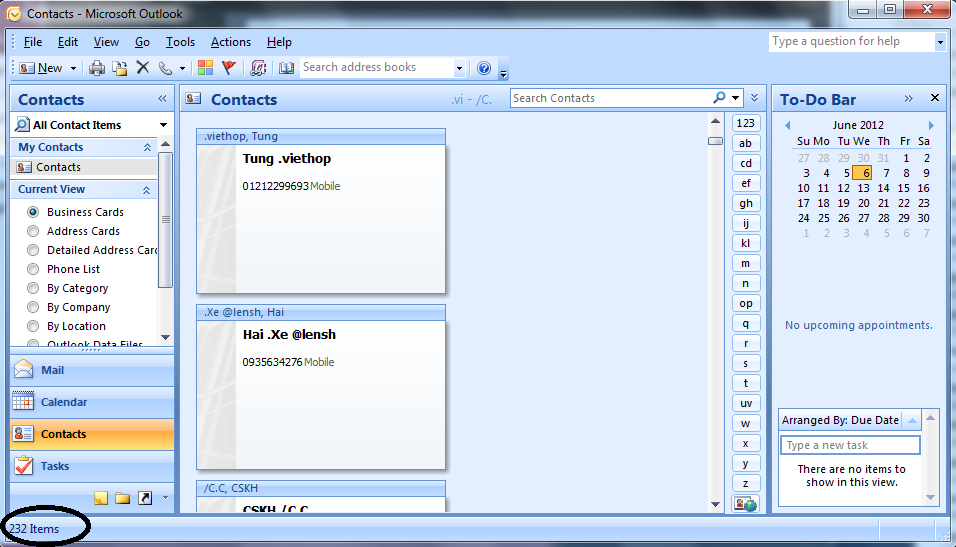Image resolution: width=956 pixels, height=547 pixels.
Task: Minimize the To-Do Bar chevron
Action: tap(908, 98)
